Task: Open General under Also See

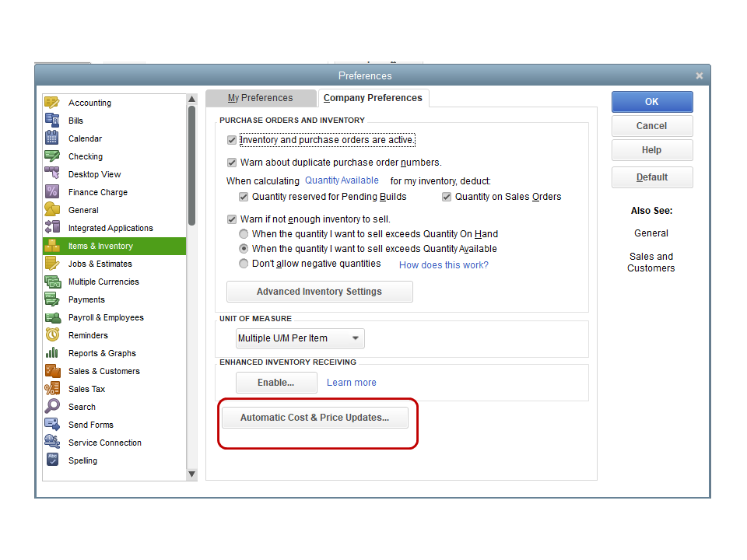Action: tap(651, 233)
